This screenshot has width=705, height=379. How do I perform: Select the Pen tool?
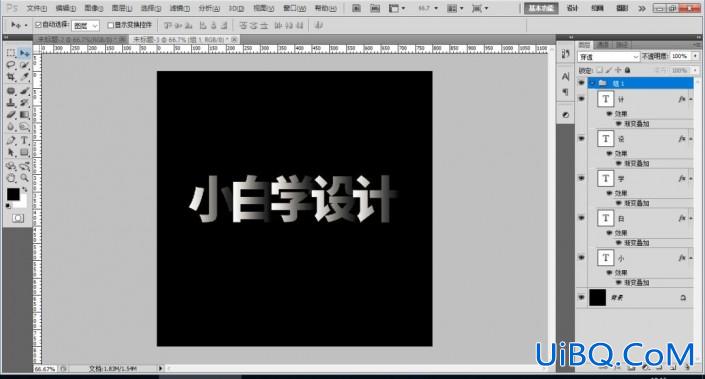point(11,141)
